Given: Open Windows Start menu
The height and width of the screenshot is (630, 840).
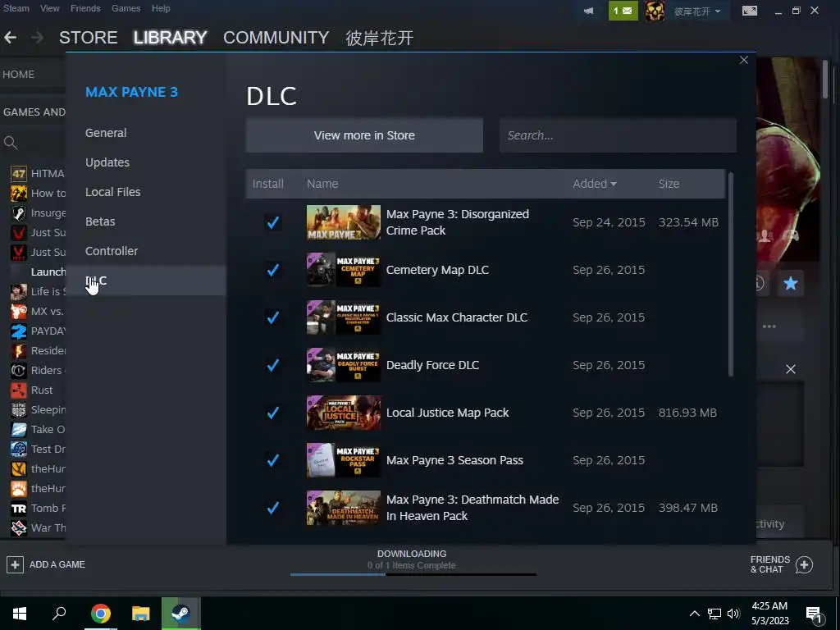Looking at the screenshot, I should pyautogui.click(x=20, y=614).
